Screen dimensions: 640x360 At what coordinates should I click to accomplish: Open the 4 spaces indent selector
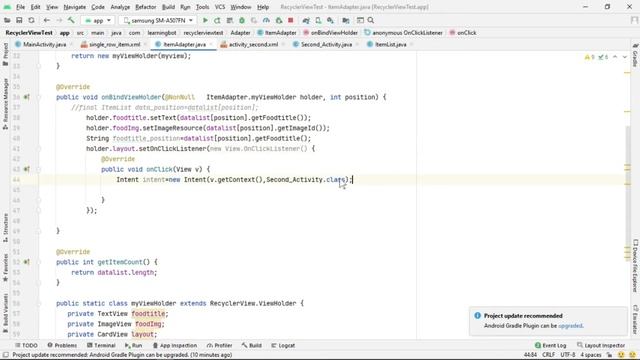tap(591, 355)
